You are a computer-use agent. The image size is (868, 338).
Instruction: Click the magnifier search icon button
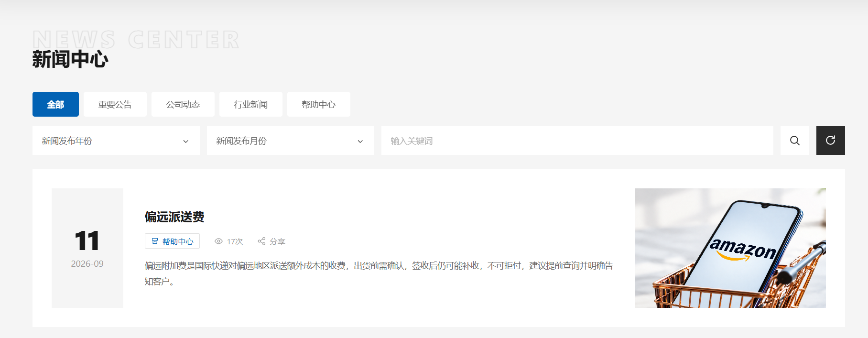(x=794, y=141)
